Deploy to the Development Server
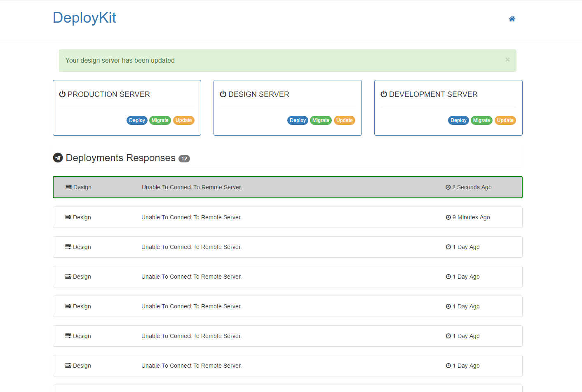 458,120
